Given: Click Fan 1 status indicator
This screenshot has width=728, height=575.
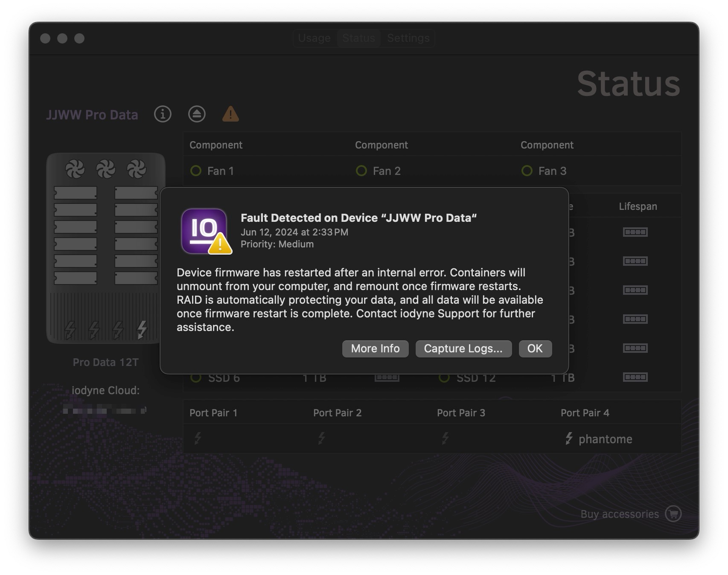Looking at the screenshot, I should (196, 171).
